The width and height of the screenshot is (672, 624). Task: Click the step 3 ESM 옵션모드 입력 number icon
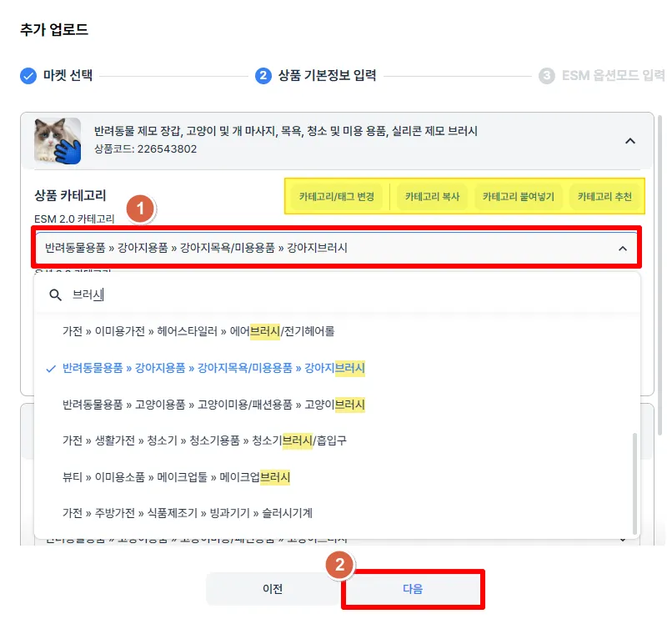tap(546, 76)
